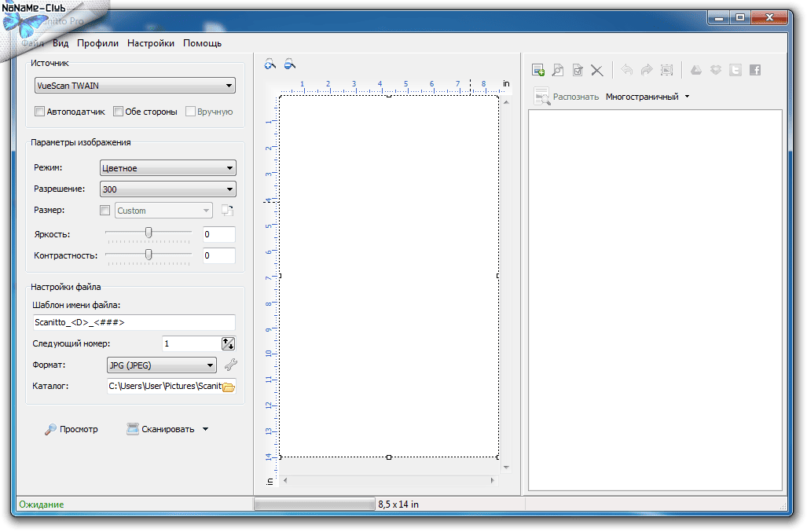
Task: Maximize the Scanitto Pro window
Action: point(740,18)
